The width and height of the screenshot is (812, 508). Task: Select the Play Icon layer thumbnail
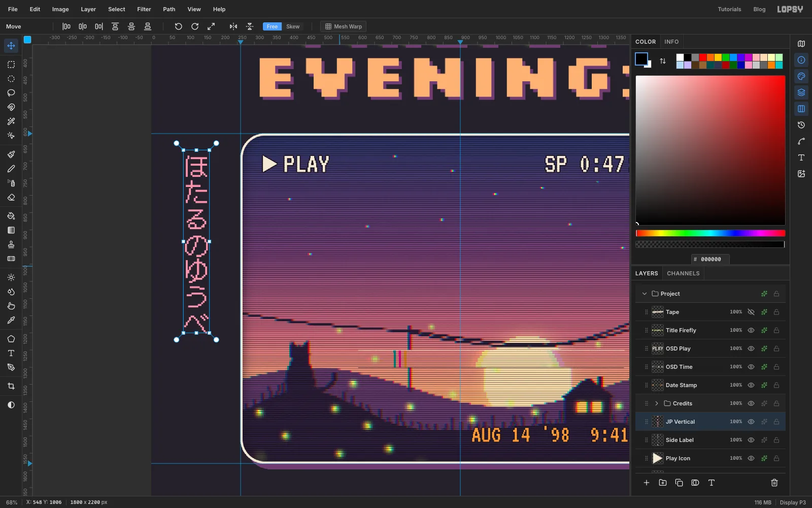click(658, 458)
